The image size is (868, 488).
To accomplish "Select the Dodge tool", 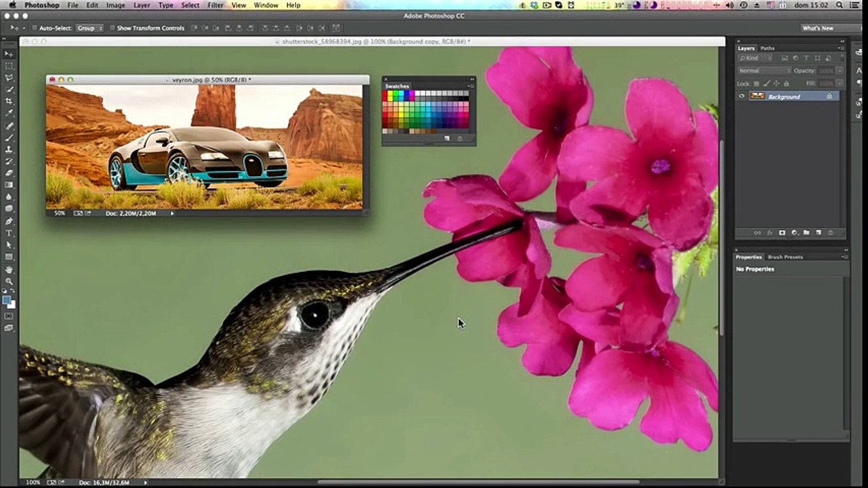I will click(9, 209).
